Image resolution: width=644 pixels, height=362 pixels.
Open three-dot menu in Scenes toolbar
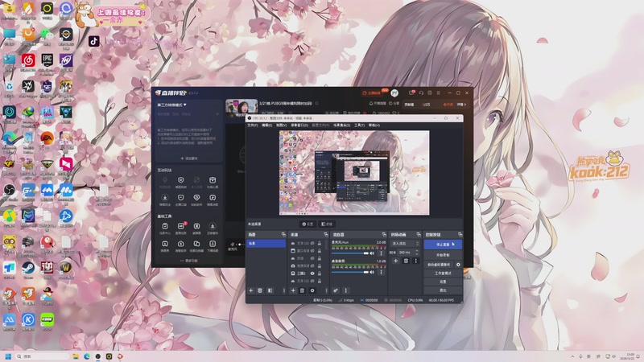283,290
